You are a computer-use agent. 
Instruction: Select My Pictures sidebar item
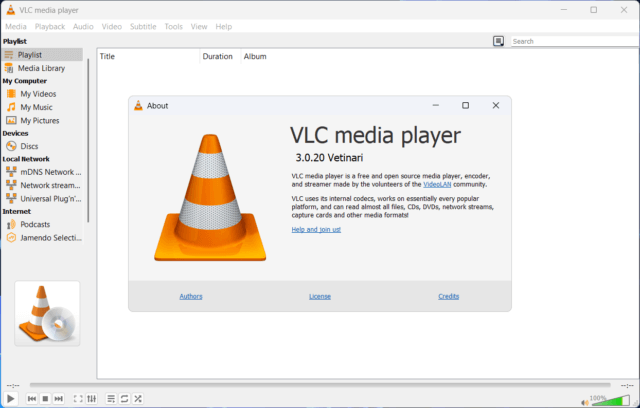tap(42, 121)
